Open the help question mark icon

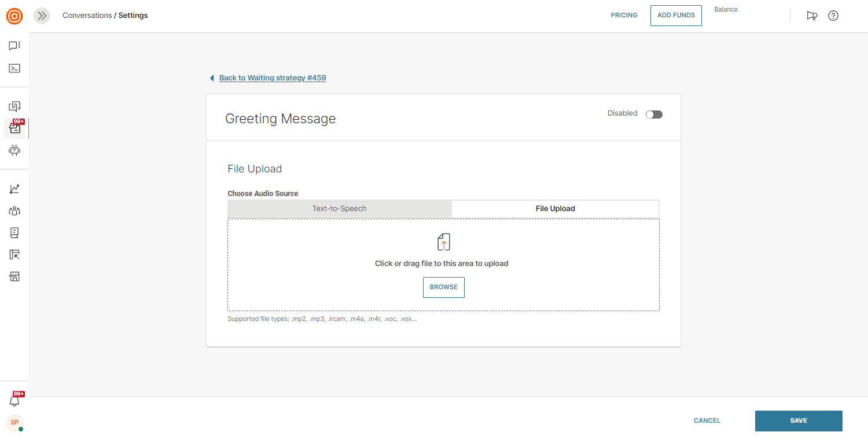[833, 16]
